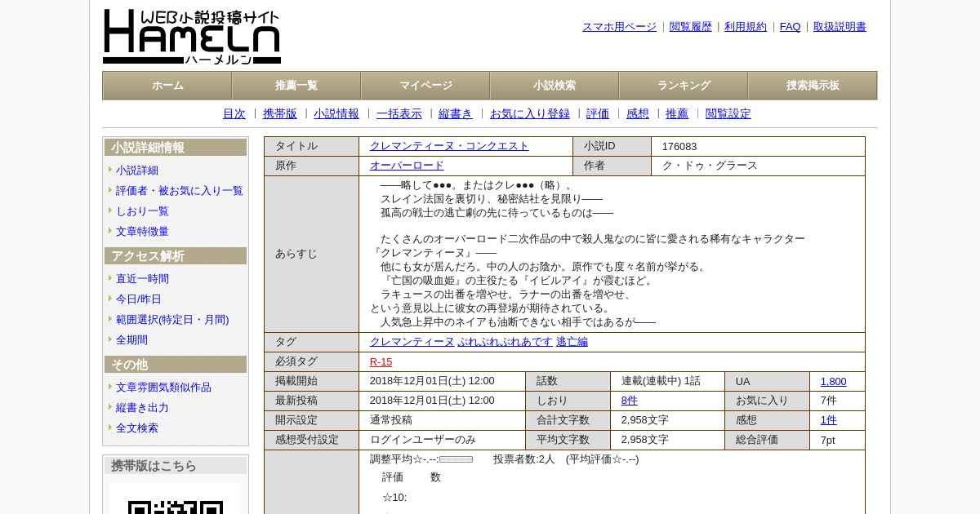Open 小説情報 in the sub menu
Image resolution: width=980 pixels, height=514 pixels.
point(336,114)
